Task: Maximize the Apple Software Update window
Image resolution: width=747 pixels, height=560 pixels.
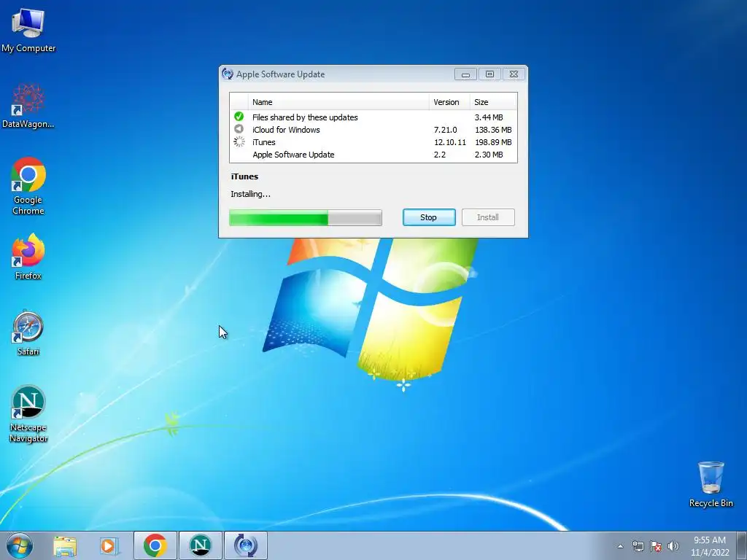Action: click(489, 74)
